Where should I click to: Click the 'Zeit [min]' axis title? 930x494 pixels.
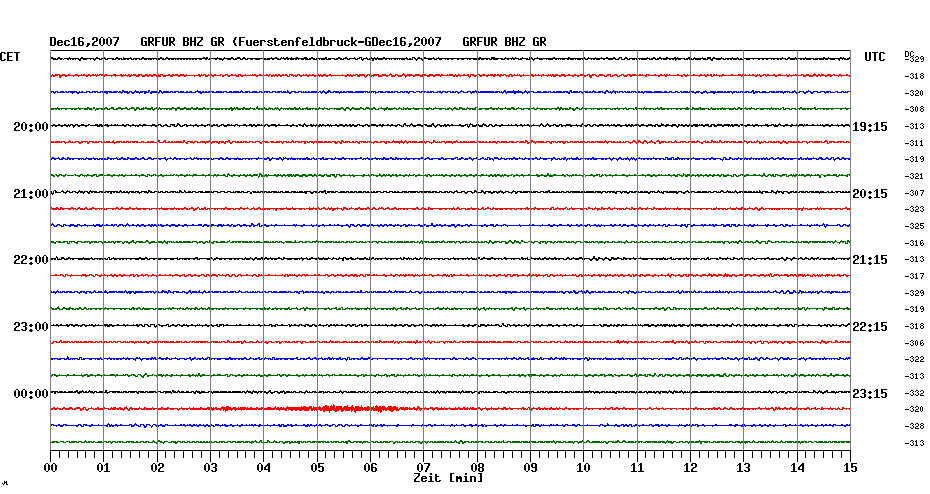click(x=448, y=478)
